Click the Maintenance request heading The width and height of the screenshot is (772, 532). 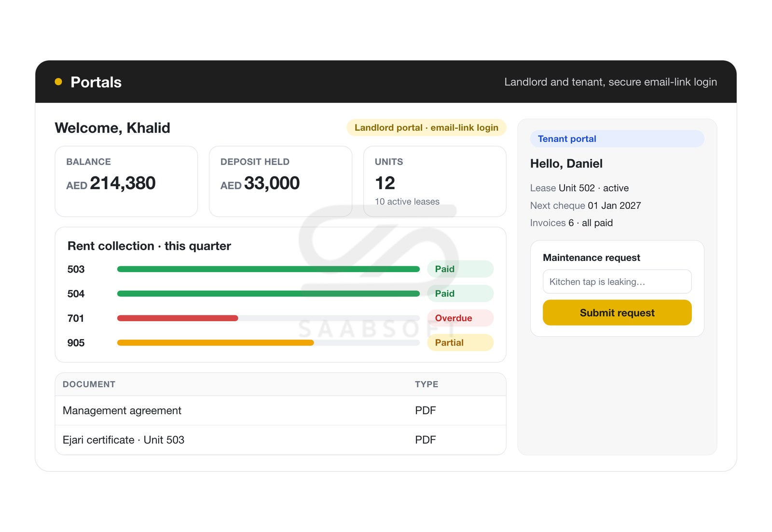(x=592, y=258)
